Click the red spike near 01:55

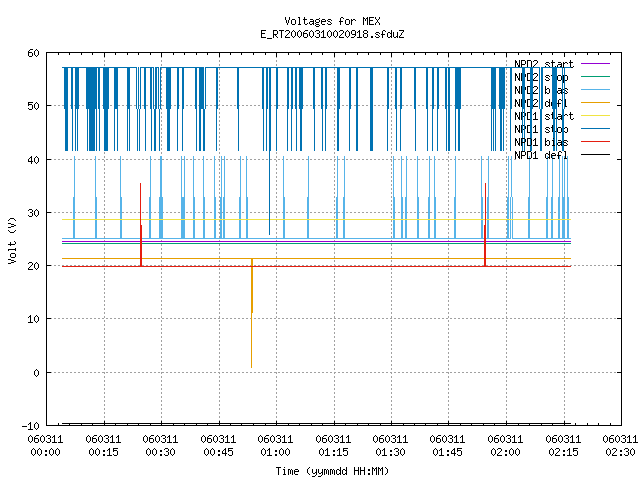pos(485,224)
